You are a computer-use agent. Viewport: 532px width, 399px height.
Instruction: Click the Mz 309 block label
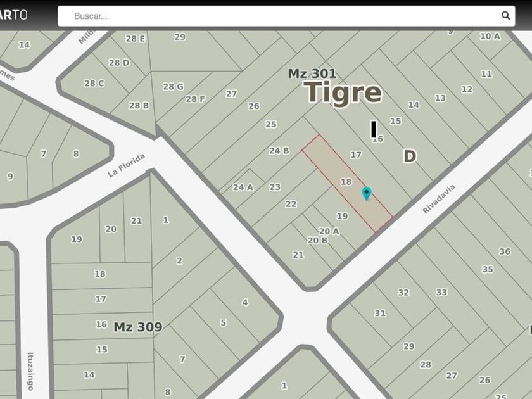(x=138, y=327)
